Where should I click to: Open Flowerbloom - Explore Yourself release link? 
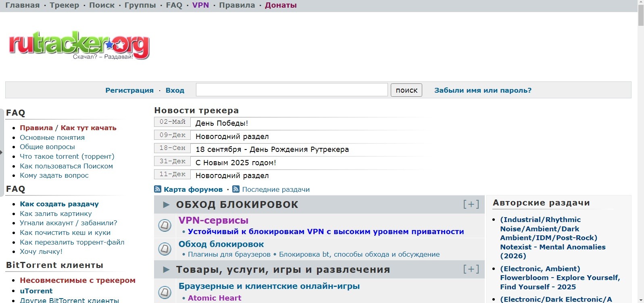(x=560, y=278)
